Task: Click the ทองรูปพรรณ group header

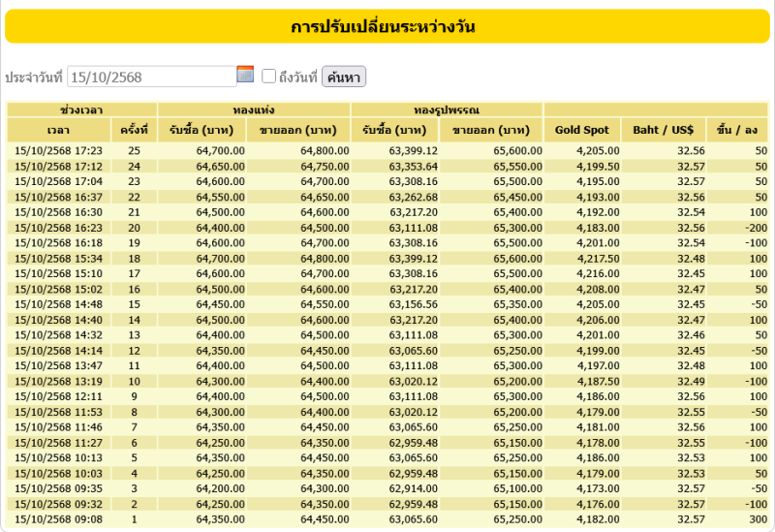Action: (x=448, y=110)
